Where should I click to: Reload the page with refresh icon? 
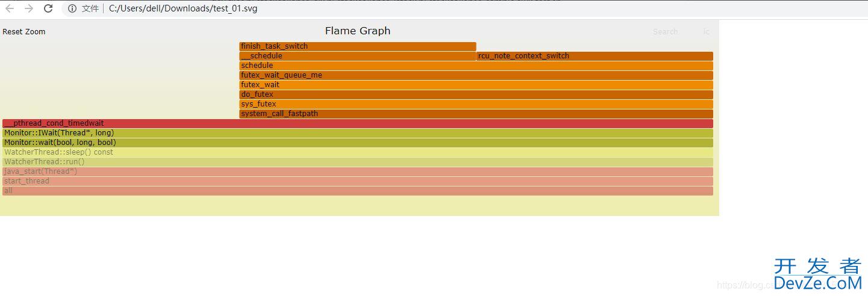[x=49, y=8]
